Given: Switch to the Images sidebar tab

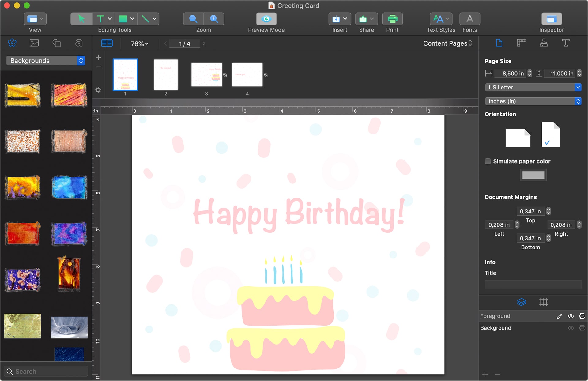Looking at the screenshot, I should [x=34, y=43].
